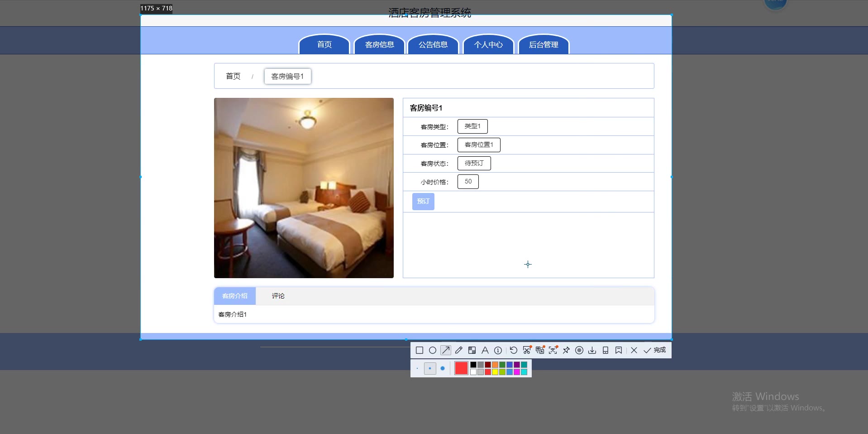Click the 预订 booking button
This screenshot has height=434, width=868.
[x=423, y=201]
